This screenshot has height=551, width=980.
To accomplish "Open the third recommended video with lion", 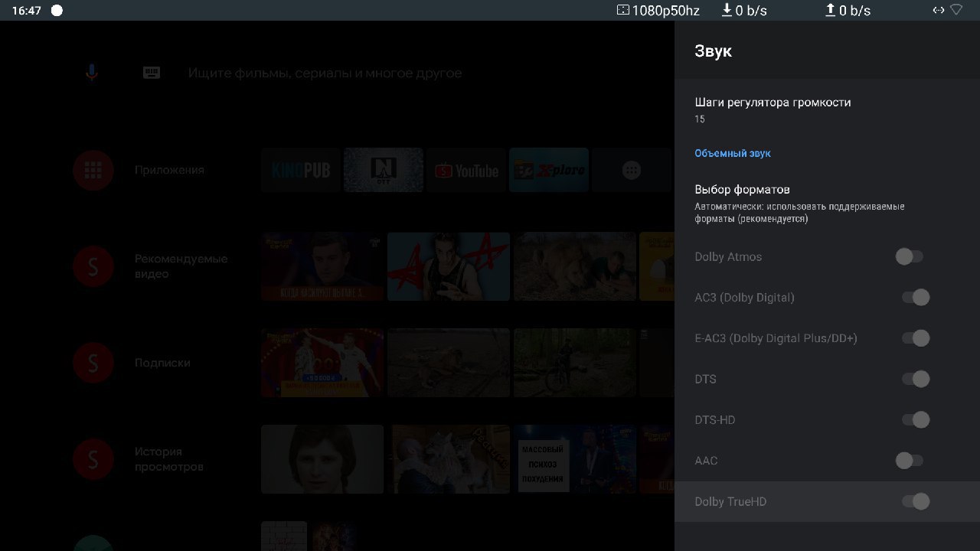I will tap(575, 266).
